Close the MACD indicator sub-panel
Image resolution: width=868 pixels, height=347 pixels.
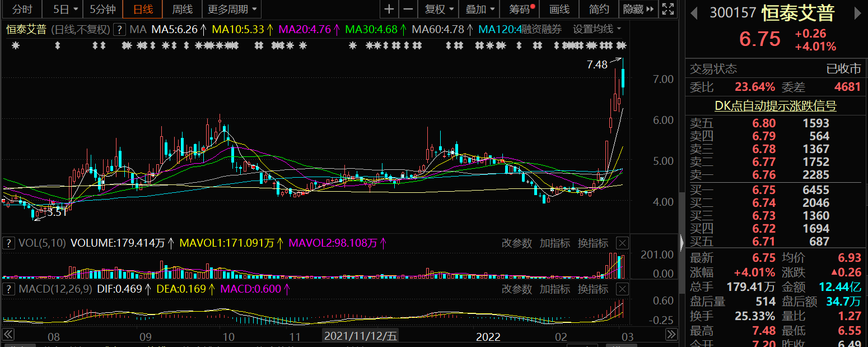click(x=622, y=289)
